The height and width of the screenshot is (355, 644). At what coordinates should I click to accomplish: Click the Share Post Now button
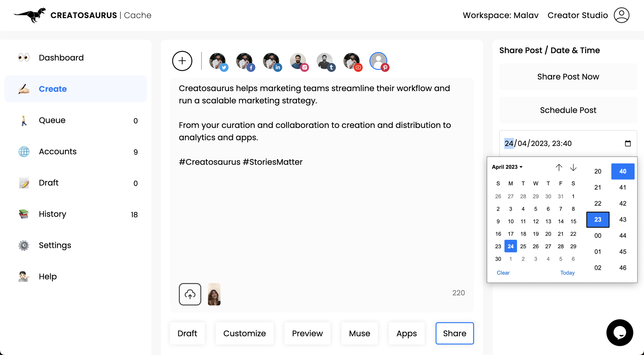pos(568,77)
